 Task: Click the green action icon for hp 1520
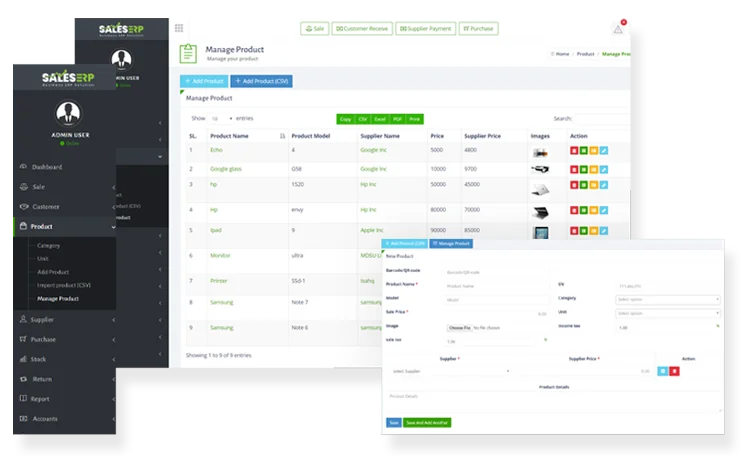[583, 185]
